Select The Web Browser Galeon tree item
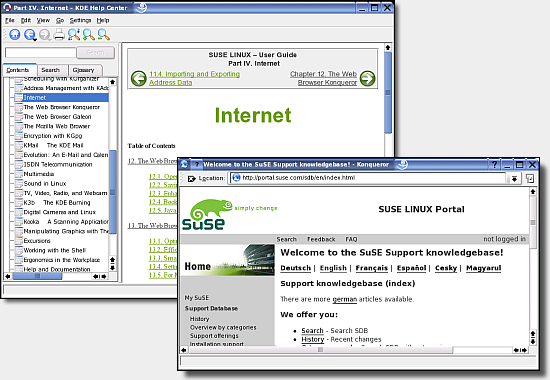This screenshot has width=550, height=380. [57, 116]
